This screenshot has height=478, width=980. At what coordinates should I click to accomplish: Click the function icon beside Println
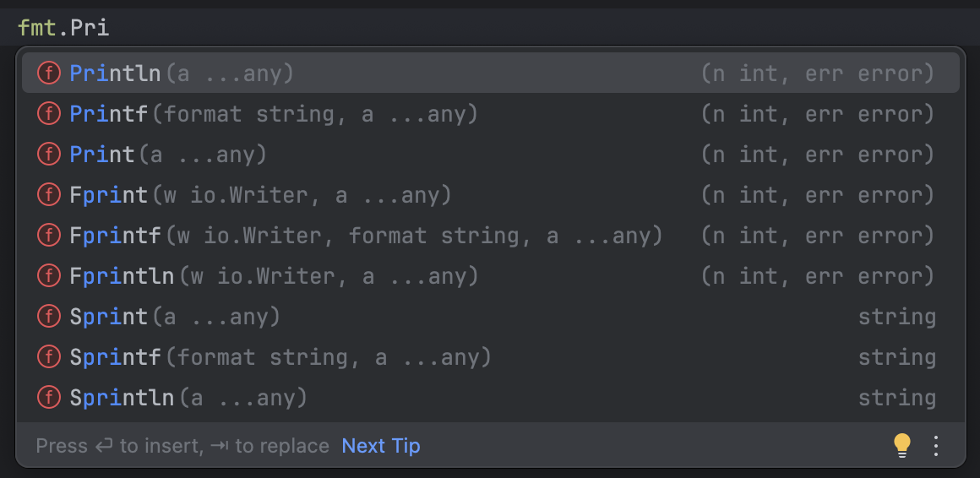[49, 73]
